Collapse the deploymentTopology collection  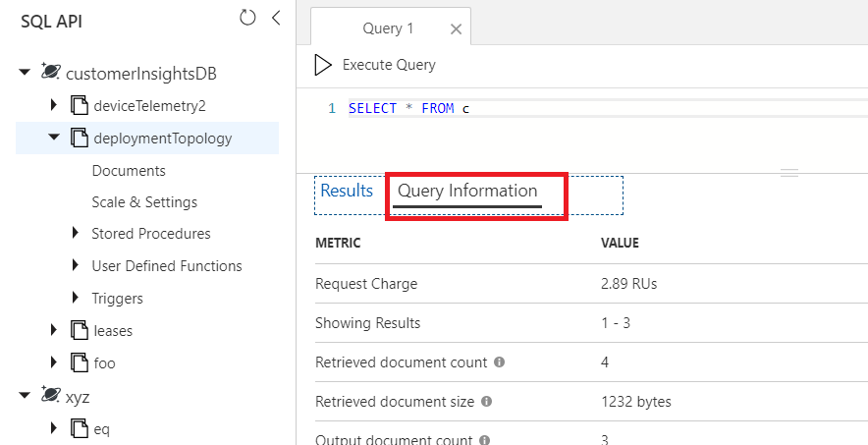(54, 137)
